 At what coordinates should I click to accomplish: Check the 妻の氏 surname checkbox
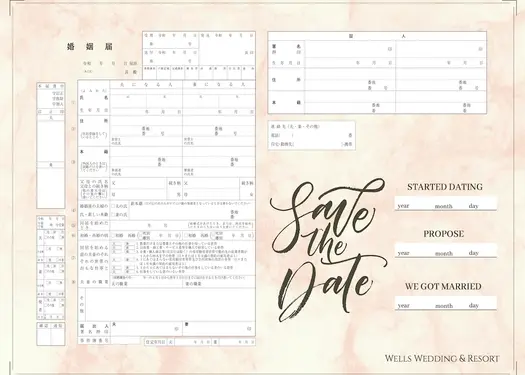(x=114, y=214)
